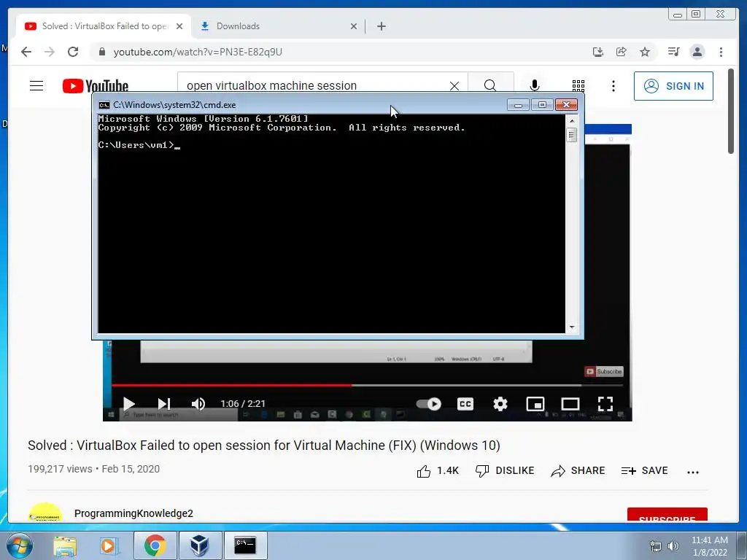Image resolution: width=747 pixels, height=560 pixels.
Task: Install app icon in address bar
Action: (x=598, y=52)
